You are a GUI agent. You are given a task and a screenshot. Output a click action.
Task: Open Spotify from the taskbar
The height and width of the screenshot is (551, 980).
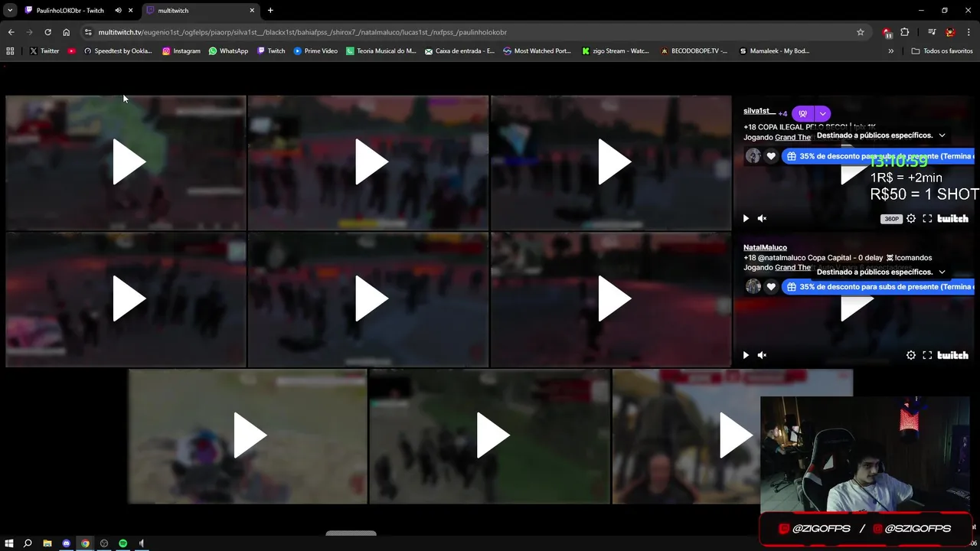[123, 543]
